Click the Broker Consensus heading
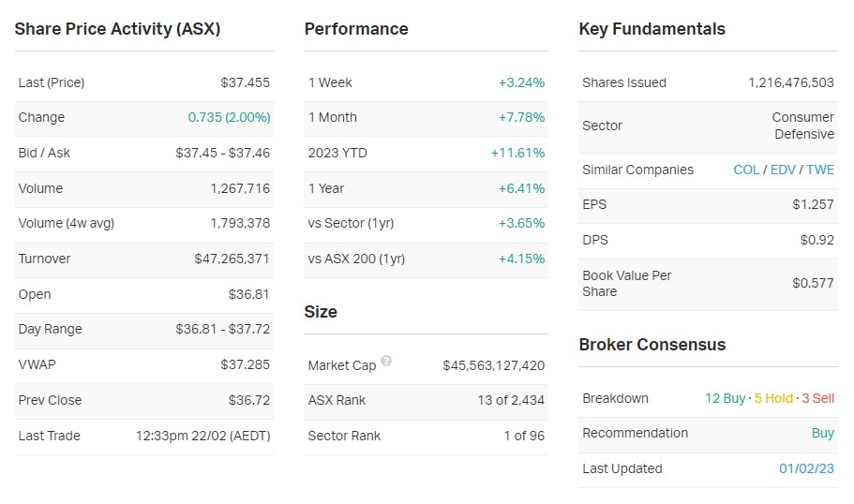This screenshot has width=854, height=504. pos(652,345)
